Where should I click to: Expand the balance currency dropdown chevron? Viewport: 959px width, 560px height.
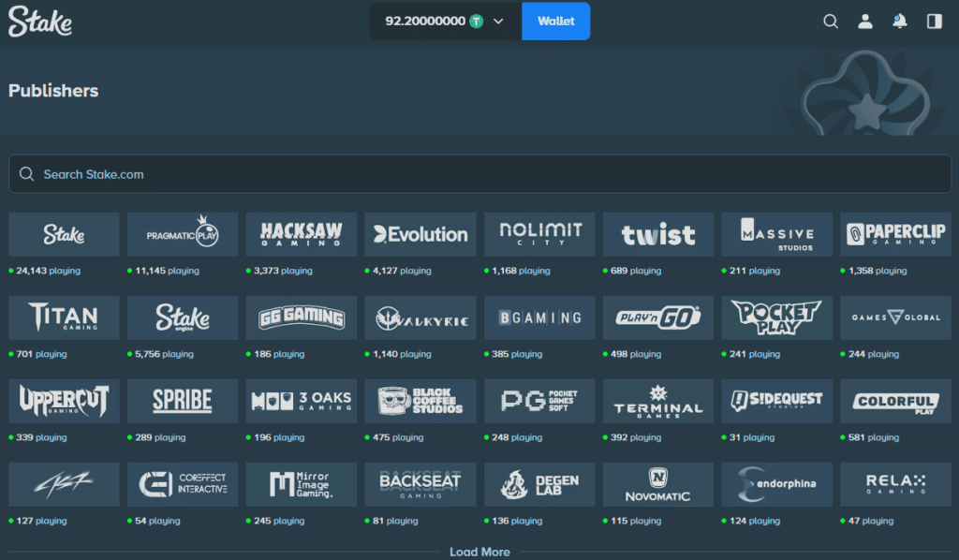point(498,22)
